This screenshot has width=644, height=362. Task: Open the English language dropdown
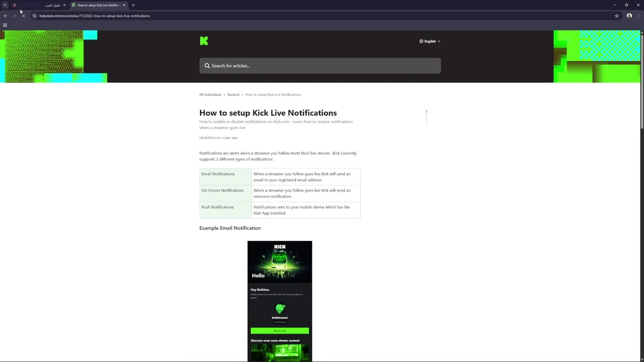pyautogui.click(x=430, y=41)
